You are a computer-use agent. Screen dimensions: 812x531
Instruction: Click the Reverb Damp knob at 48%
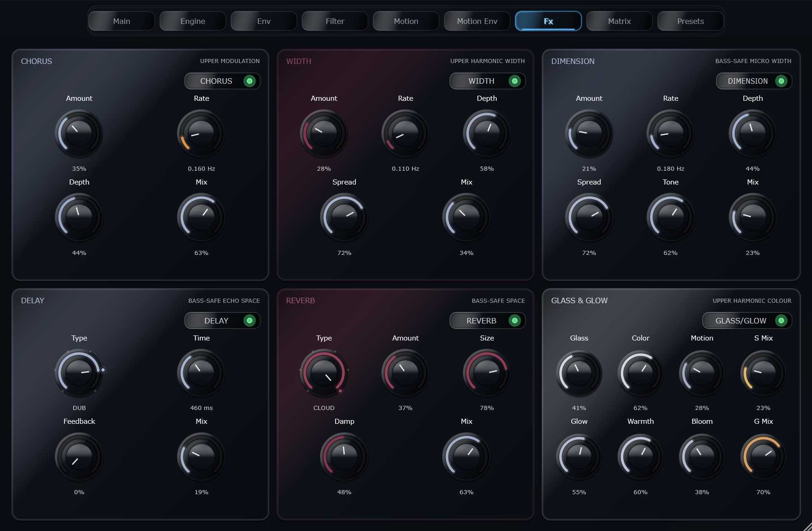[344, 456]
